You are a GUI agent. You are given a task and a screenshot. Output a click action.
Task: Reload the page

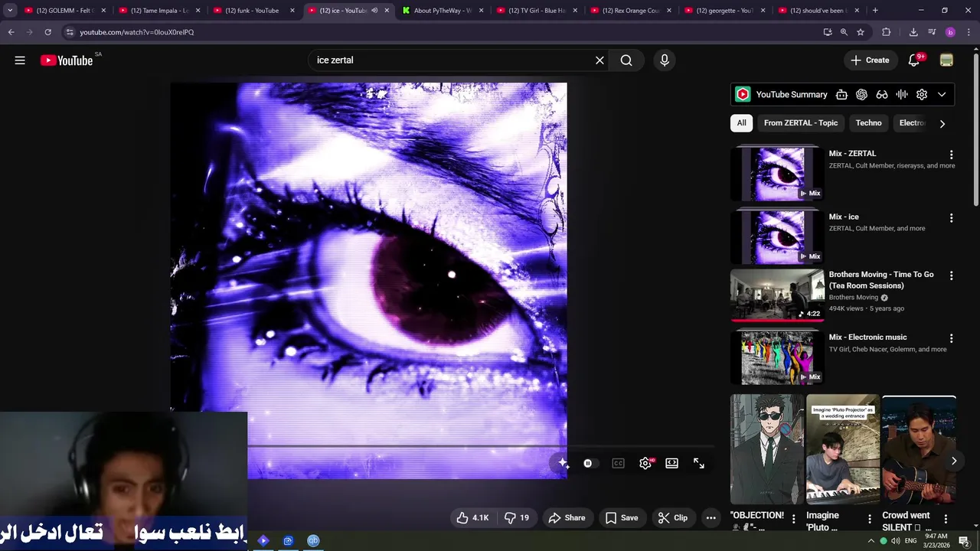pos(47,32)
